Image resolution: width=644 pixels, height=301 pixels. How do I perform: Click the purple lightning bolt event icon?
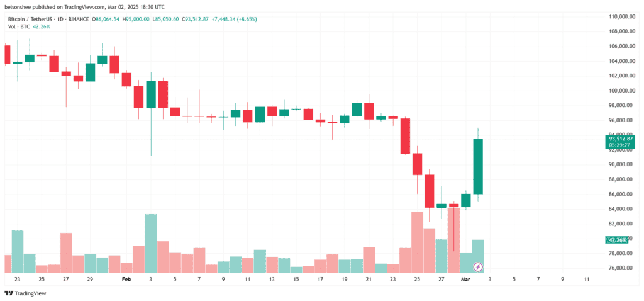coord(478,267)
